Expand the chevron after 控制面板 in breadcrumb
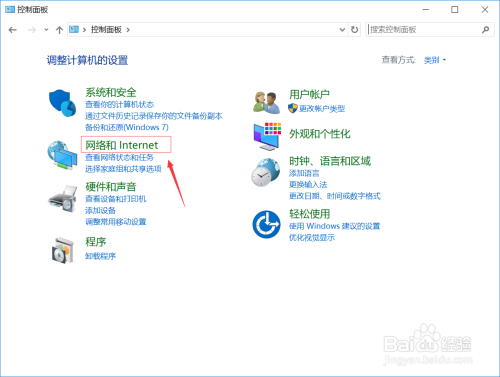 coord(128,30)
